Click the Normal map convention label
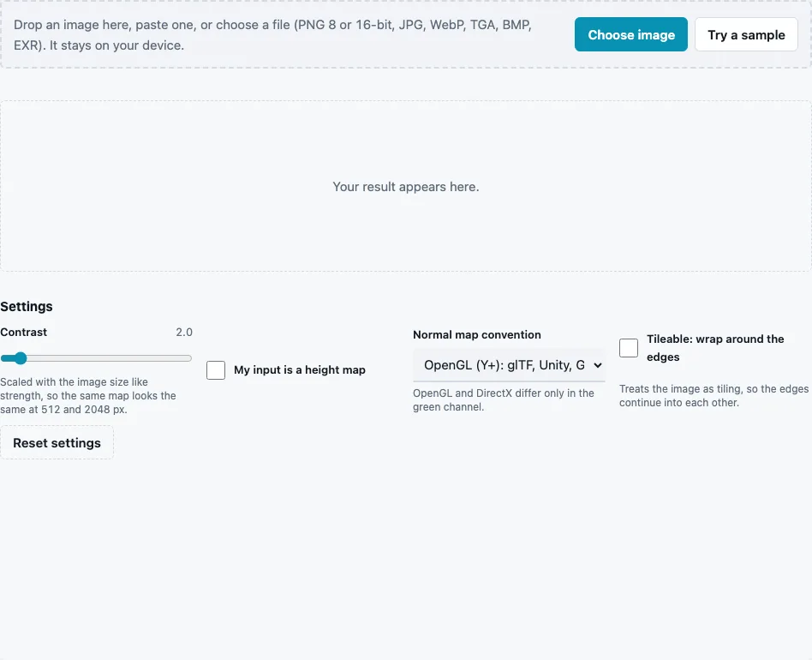Screen dimensions: 812x660 point(477,334)
